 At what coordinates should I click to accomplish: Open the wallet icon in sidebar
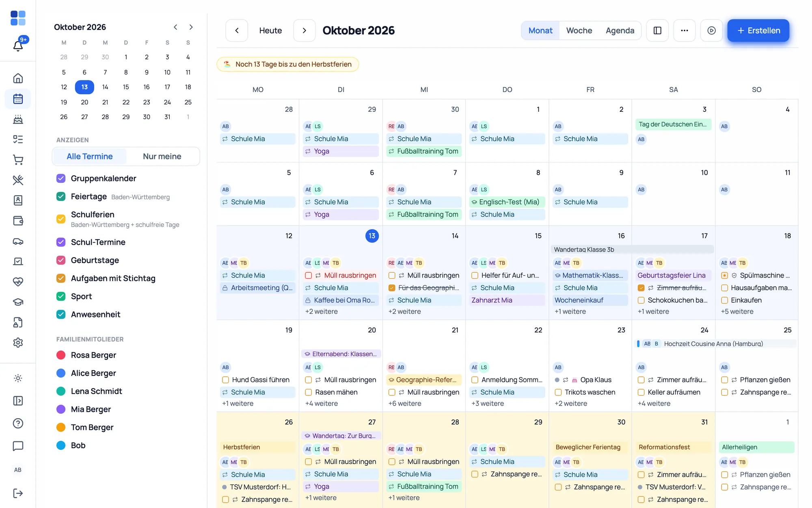(18, 221)
